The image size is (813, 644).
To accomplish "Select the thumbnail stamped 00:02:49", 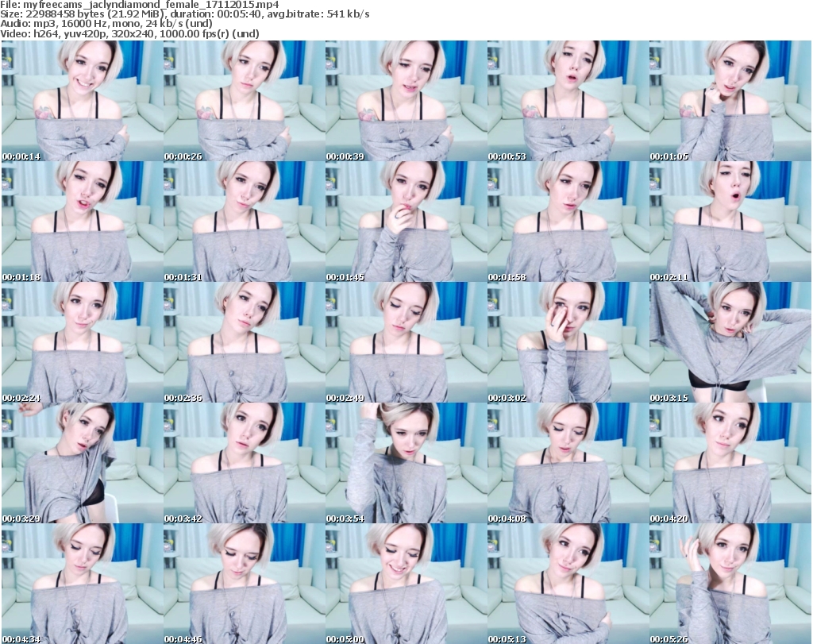I will [x=406, y=342].
